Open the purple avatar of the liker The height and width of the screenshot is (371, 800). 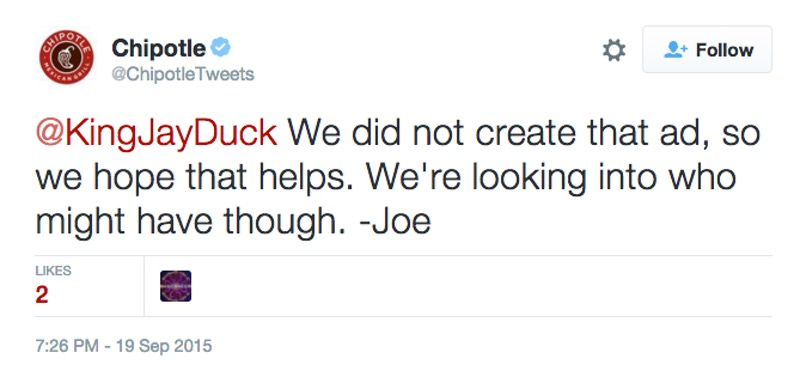176,286
